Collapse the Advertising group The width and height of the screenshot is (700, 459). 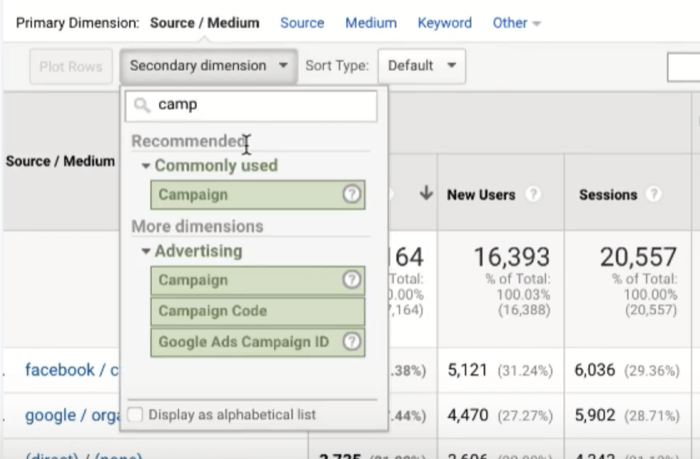tap(146, 251)
